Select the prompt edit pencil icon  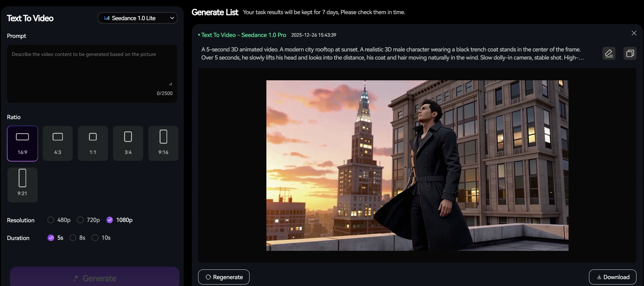609,53
